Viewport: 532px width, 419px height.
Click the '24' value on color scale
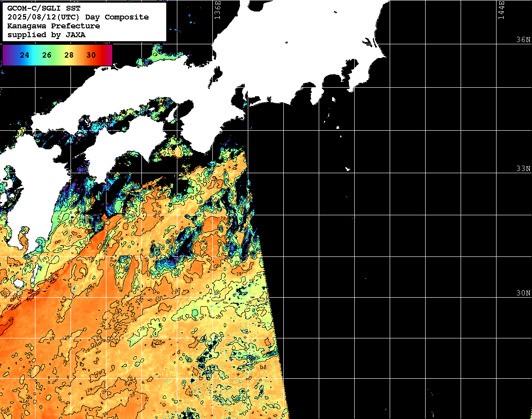[x=25, y=55]
